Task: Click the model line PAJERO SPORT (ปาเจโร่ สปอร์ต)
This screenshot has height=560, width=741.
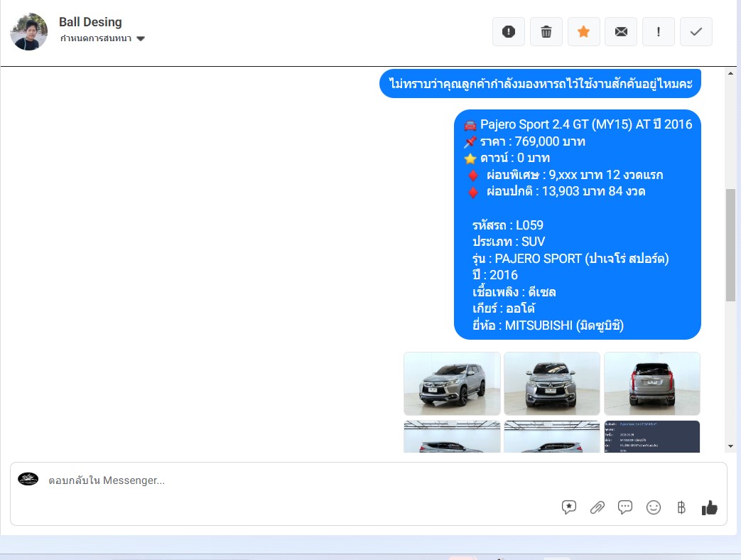Action: [571, 259]
